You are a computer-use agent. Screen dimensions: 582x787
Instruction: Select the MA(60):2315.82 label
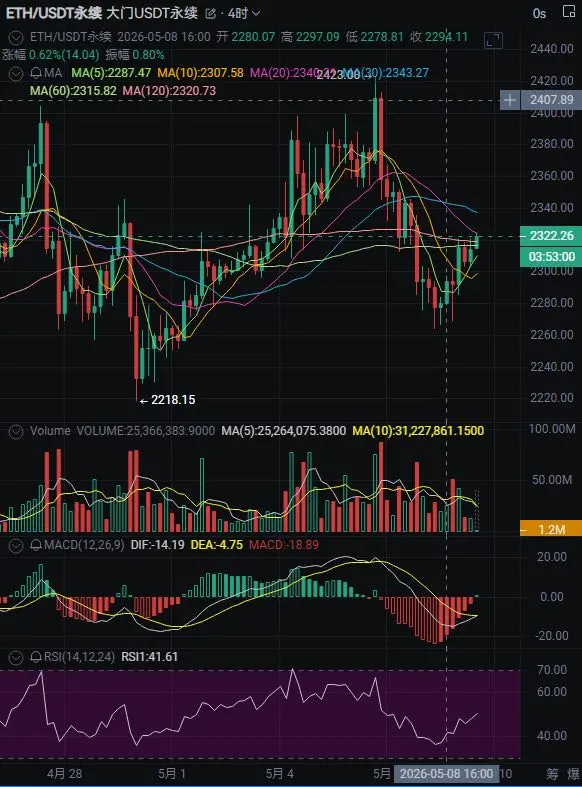coord(73,91)
